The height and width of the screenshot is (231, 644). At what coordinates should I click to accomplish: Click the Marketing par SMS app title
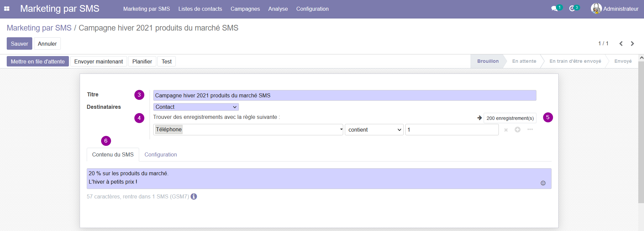tap(60, 9)
